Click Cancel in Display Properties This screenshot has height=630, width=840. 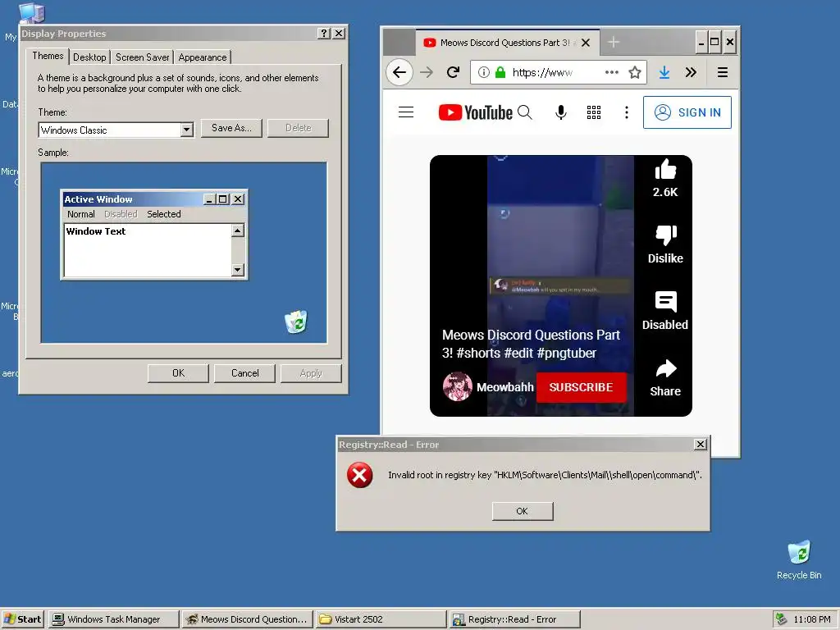(244, 373)
